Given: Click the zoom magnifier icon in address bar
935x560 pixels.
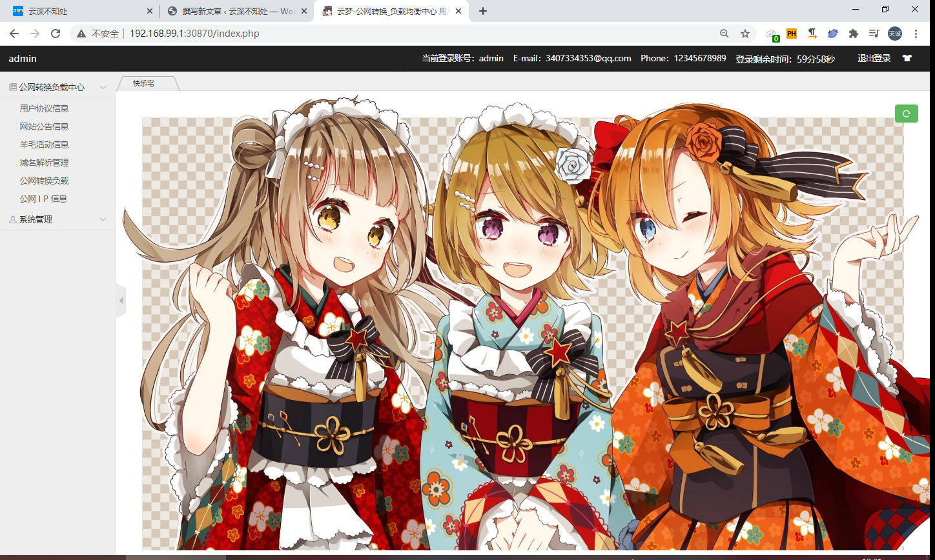Looking at the screenshot, I should pyautogui.click(x=724, y=34).
